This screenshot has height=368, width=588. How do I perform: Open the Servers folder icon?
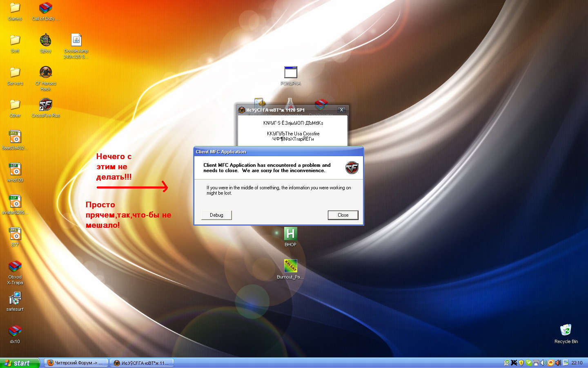coord(15,76)
